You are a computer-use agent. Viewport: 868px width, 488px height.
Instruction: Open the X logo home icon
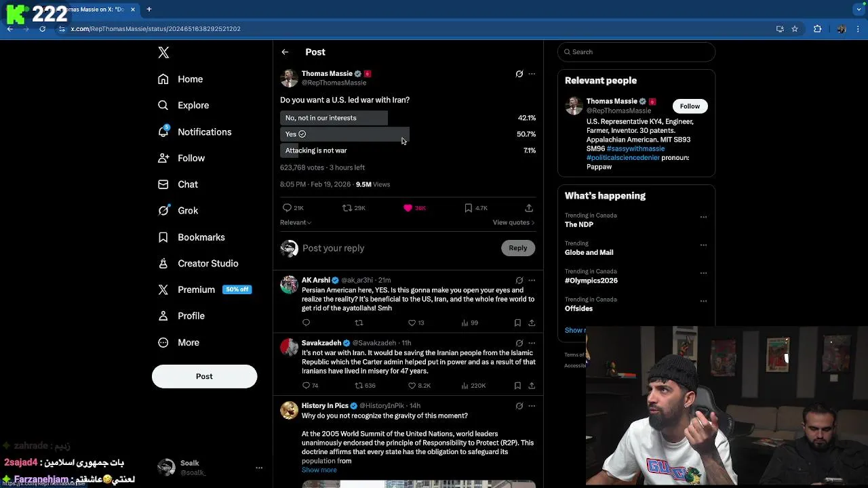[x=163, y=52]
